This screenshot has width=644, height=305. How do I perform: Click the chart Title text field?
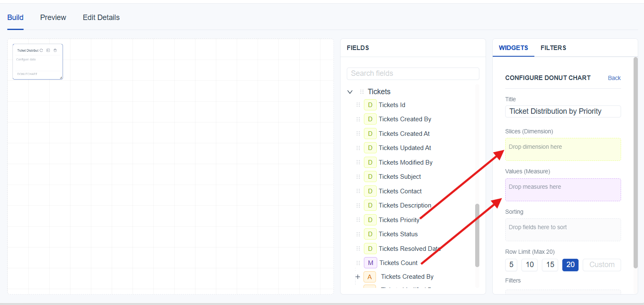click(563, 111)
